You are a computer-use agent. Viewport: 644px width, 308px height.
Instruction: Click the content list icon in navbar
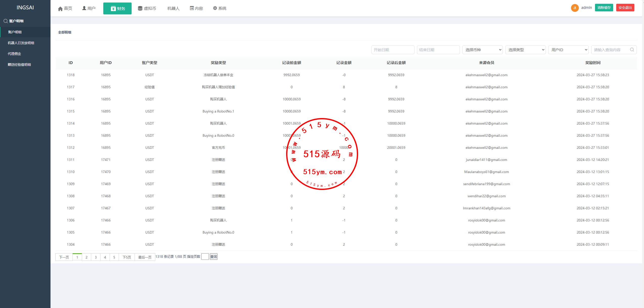pos(192,8)
